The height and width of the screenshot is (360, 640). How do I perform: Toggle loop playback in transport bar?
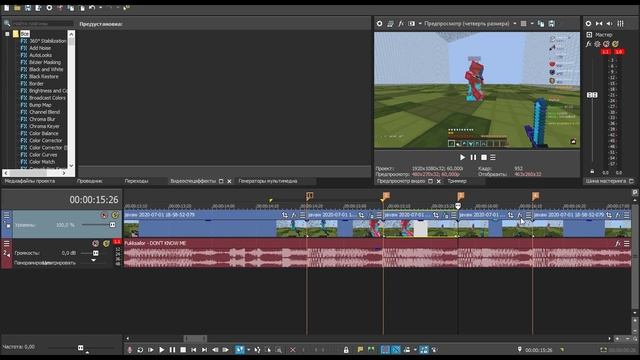(140, 350)
